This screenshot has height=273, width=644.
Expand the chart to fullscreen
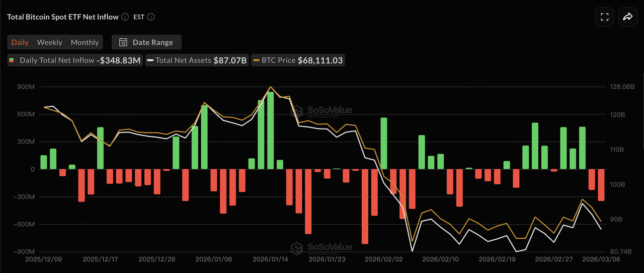(x=604, y=17)
